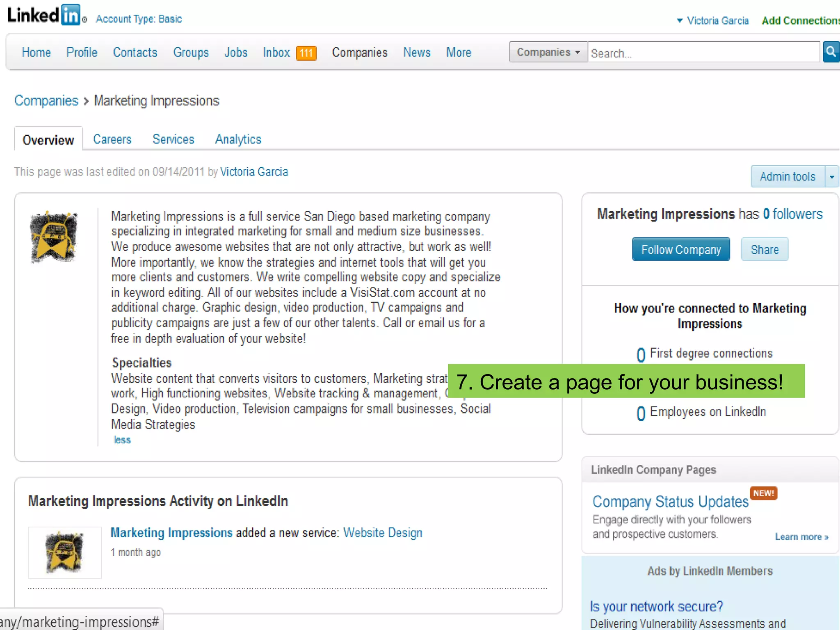Click the 1 month ago timestamp
Screen dimensions: 840x630
[136, 552]
